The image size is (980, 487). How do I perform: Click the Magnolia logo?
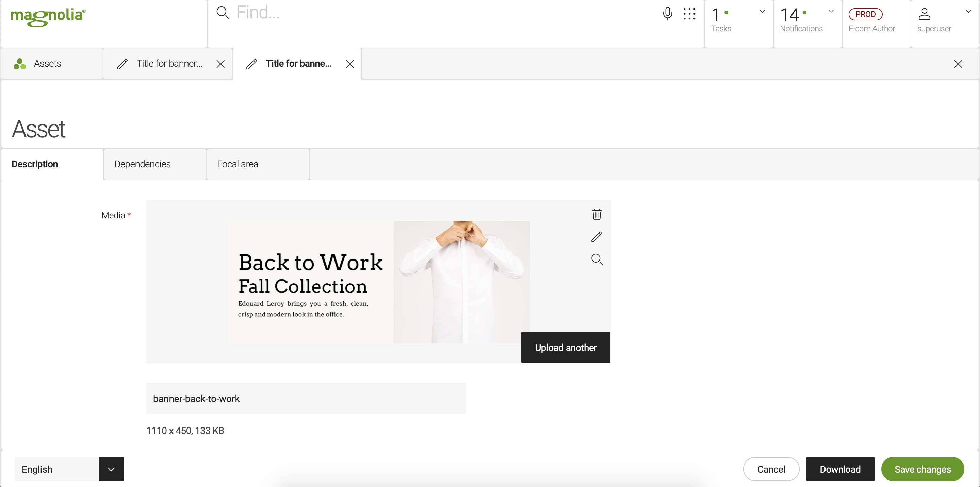coord(48,17)
